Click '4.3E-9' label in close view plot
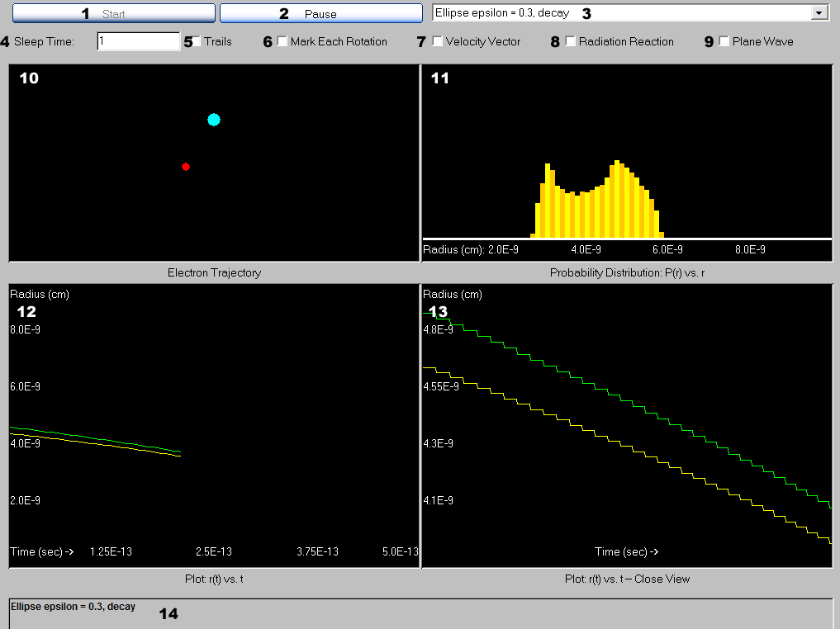This screenshot has height=629, width=840. (439, 443)
